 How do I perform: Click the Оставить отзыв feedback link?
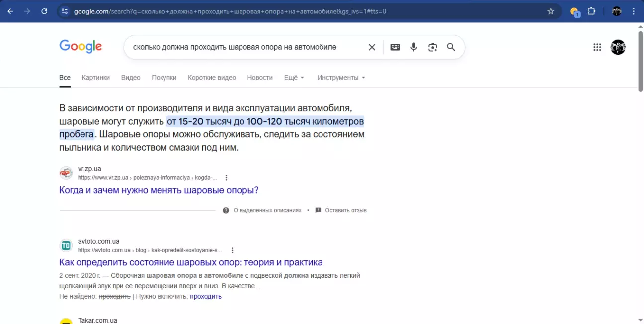click(x=345, y=210)
